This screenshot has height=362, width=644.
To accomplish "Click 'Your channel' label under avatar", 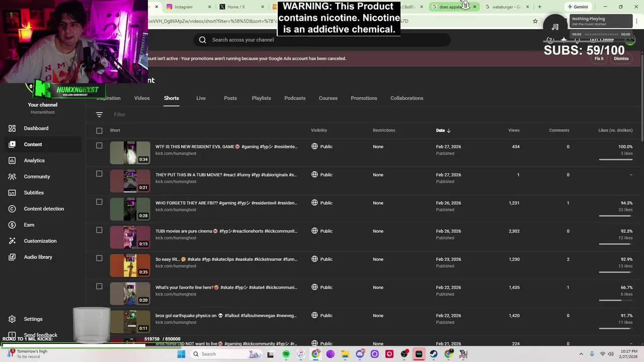I will [x=43, y=105].
